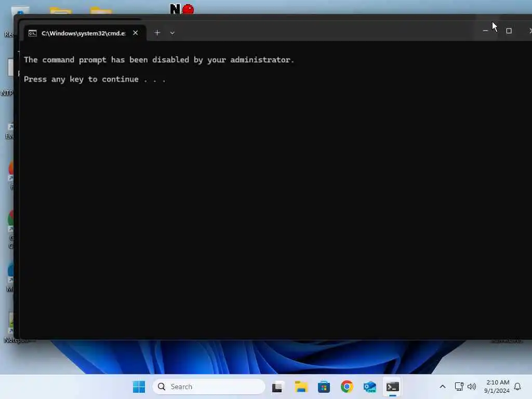
Task: Open network status in system tray
Action: pos(459,387)
